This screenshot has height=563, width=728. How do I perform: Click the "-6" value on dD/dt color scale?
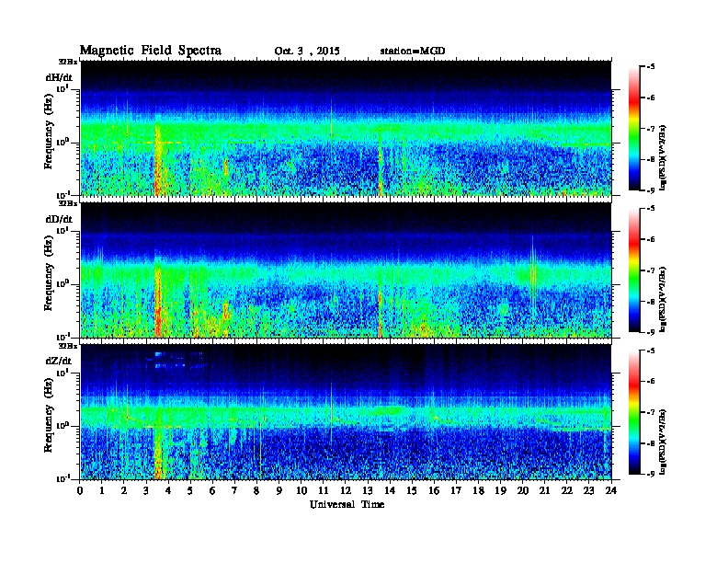[x=651, y=239]
